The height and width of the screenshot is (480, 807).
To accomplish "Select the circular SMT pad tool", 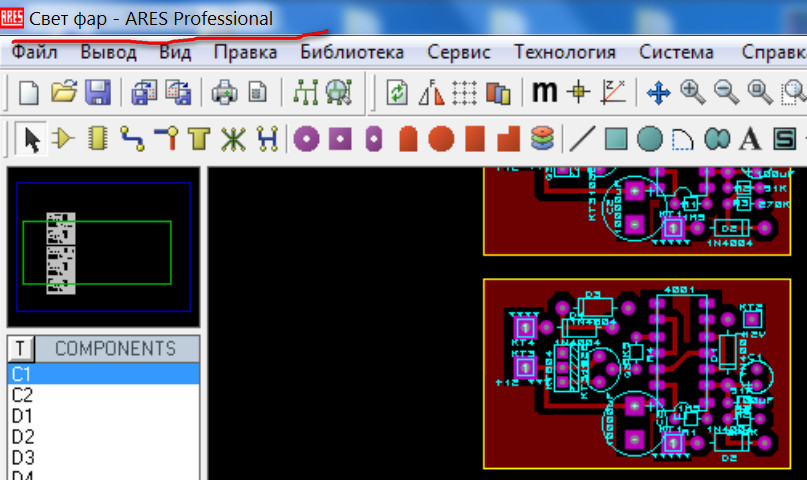I will click(441, 139).
